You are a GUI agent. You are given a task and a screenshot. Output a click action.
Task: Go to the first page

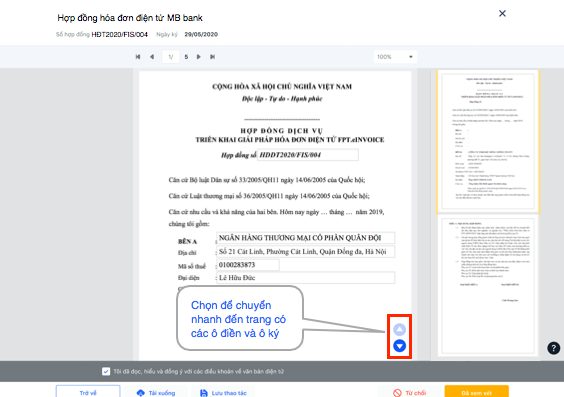pyautogui.click(x=138, y=57)
